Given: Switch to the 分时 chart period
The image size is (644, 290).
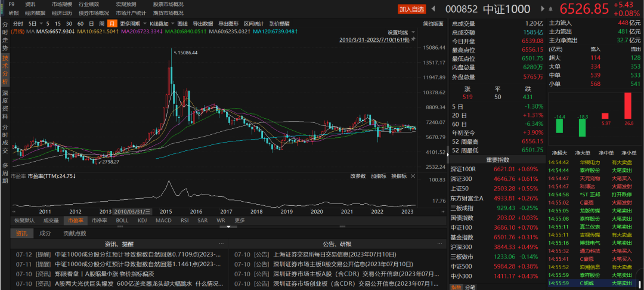Looking at the screenshot, I should (18, 23).
